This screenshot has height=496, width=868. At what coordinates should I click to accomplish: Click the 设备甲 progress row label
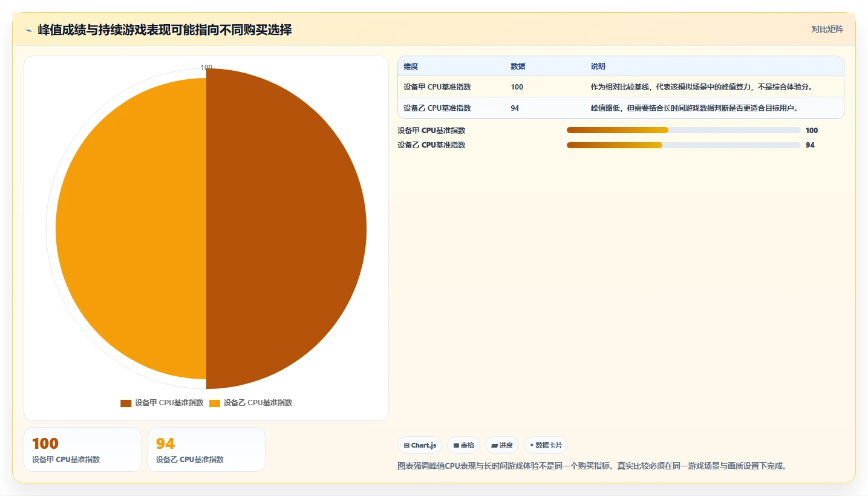431,130
